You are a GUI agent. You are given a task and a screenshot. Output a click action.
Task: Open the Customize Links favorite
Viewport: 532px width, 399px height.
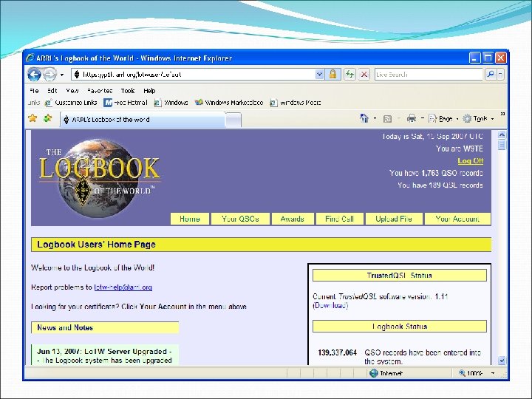pyautogui.click(x=71, y=103)
